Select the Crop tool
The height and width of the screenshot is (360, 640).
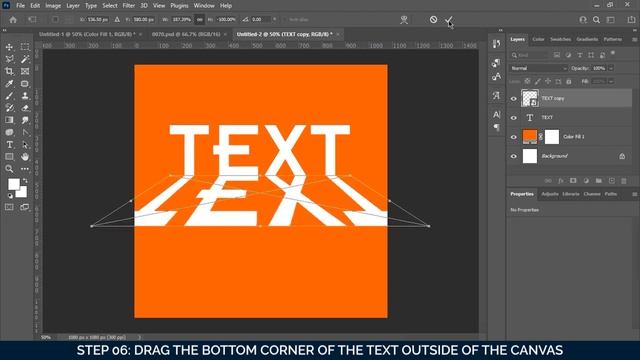pos(9,71)
